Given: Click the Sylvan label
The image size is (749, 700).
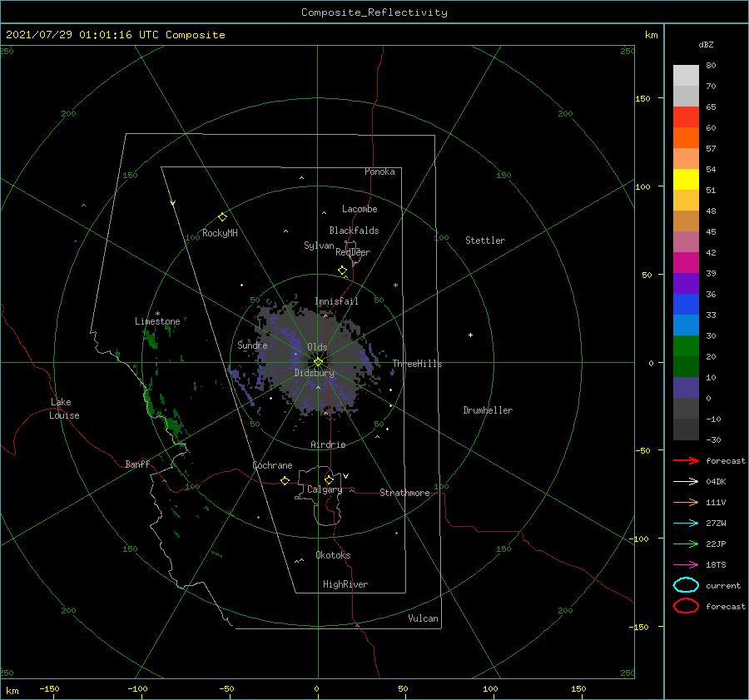Looking at the screenshot, I should coord(319,246).
